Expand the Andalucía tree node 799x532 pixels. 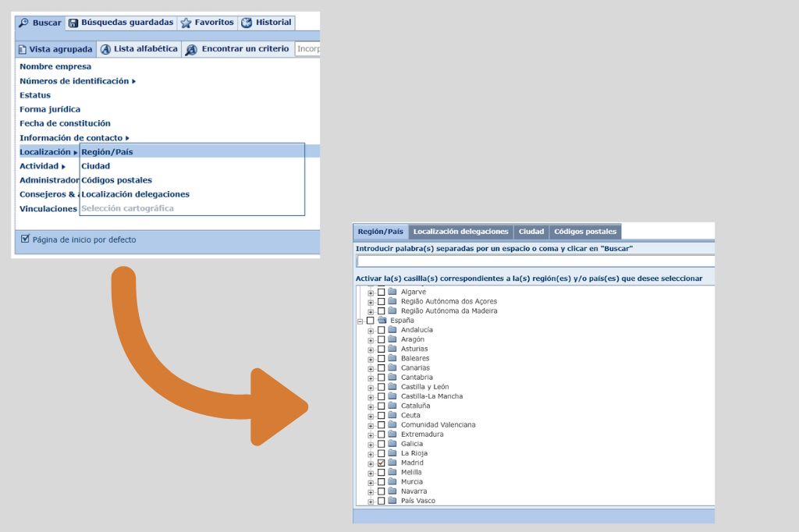tap(371, 330)
